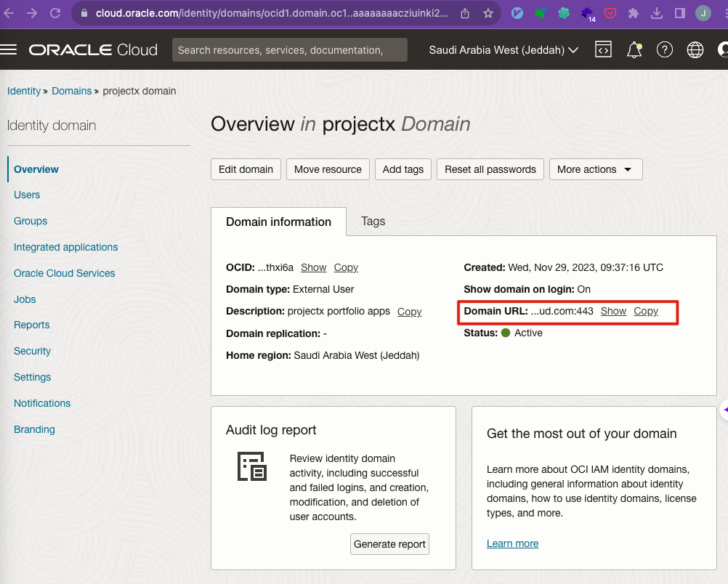728x584 pixels.
Task: Open the notifications bell icon
Action: pyautogui.click(x=634, y=50)
